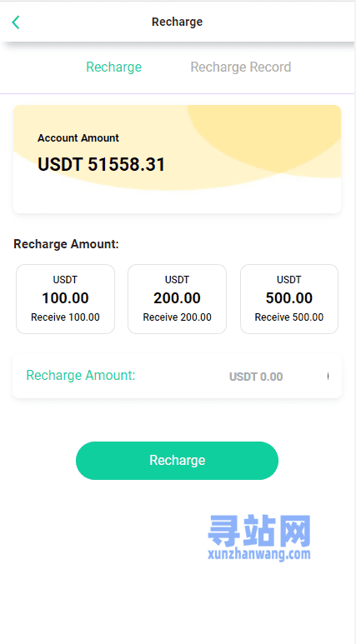Click the Receive 200.00 text

[x=178, y=317]
